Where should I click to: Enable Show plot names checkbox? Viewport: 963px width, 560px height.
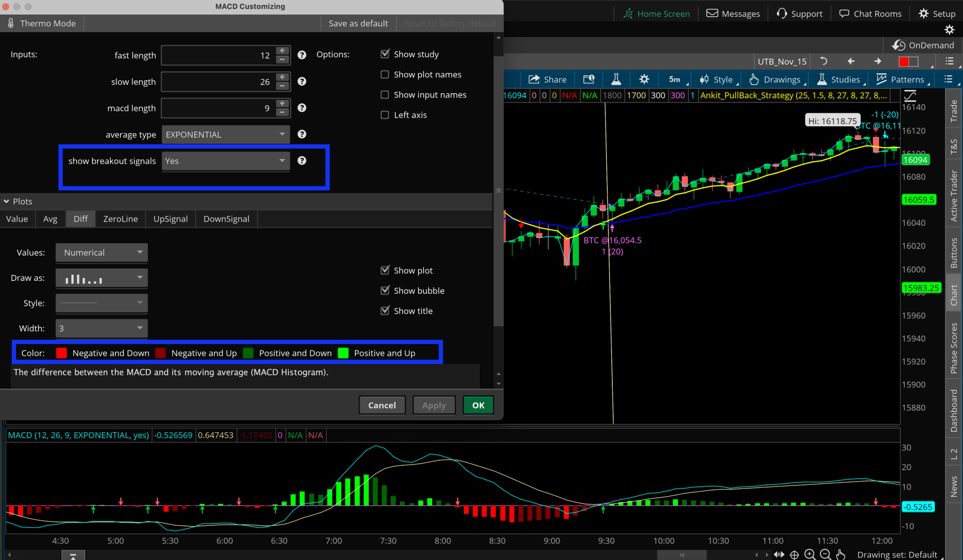385,74
